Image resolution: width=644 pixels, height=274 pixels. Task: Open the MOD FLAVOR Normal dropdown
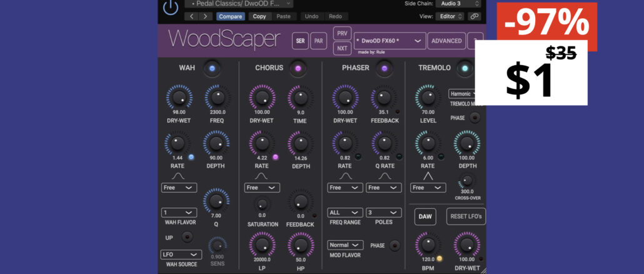[345, 245]
